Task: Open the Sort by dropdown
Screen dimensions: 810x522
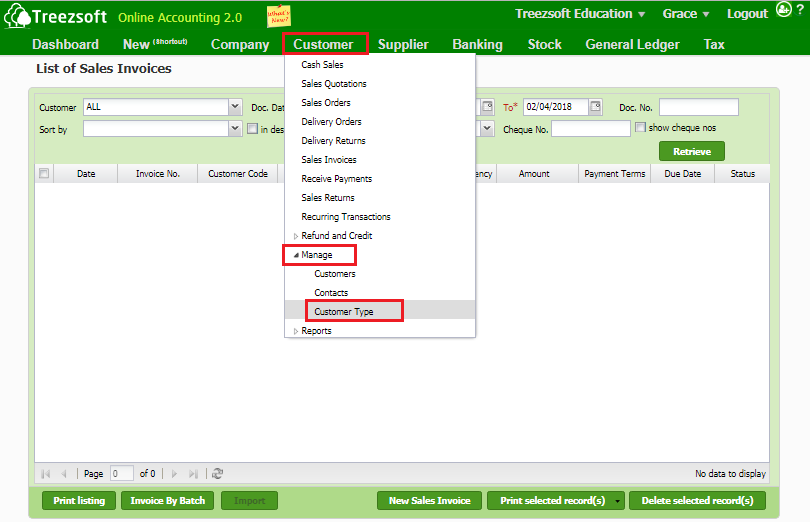Action: (235, 128)
